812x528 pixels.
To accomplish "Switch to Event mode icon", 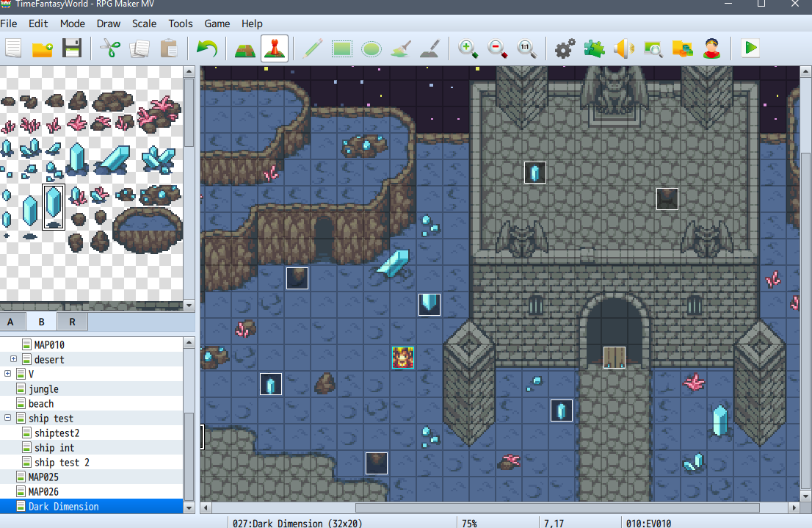I will pos(275,48).
